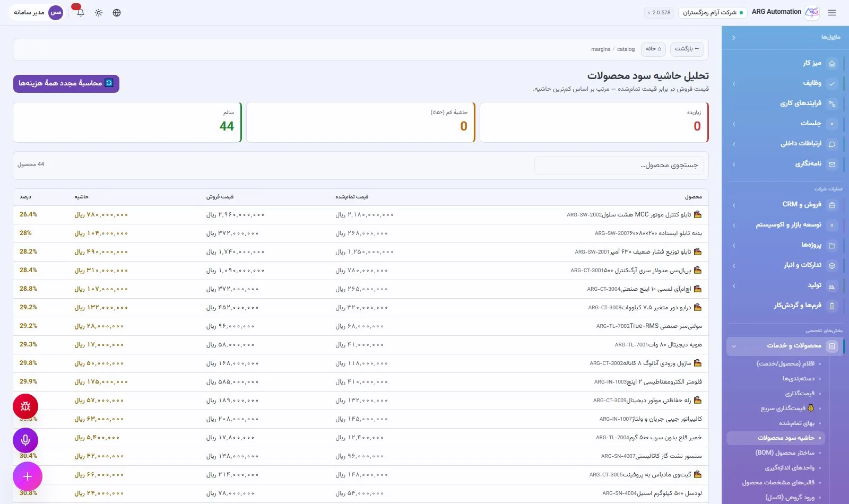This screenshot has width=849, height=504.
Task: Click the box icon beside ماژول ورودی آنالوگ row
Action: tap(698, 363)
